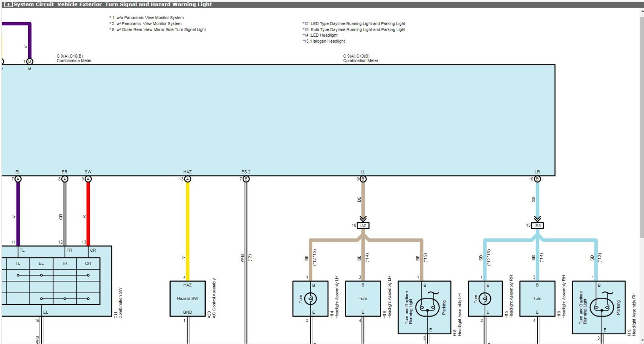Image resolution: width=644 pixels, height=344 pixels.
Task: Click the H15 Headlight Assembly RH label
Action: [509, 297]
